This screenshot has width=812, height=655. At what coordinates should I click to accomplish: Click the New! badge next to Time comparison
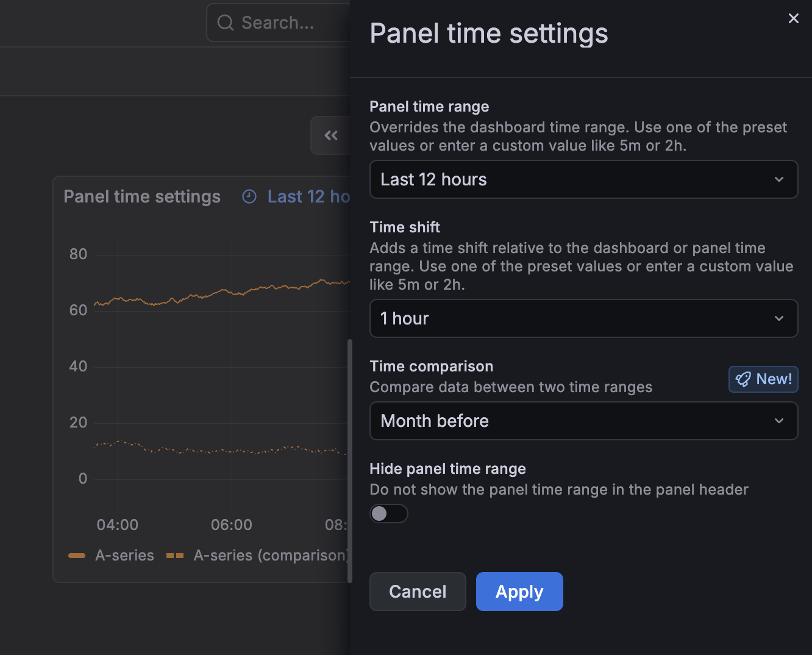(763, 379)
